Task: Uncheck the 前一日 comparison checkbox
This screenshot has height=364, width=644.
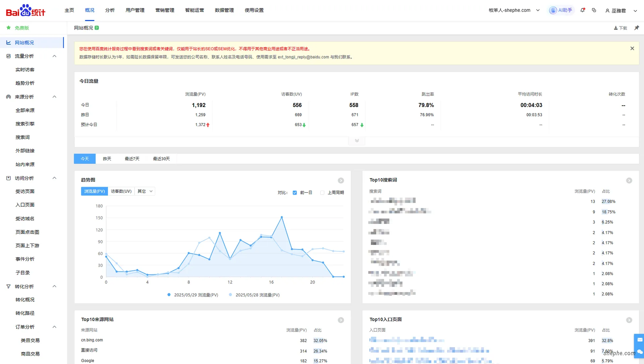Action: click(x=294, y=193)
